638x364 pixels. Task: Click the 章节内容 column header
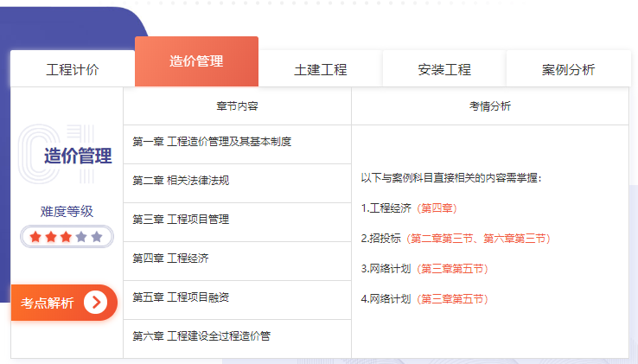click(237, 106)
